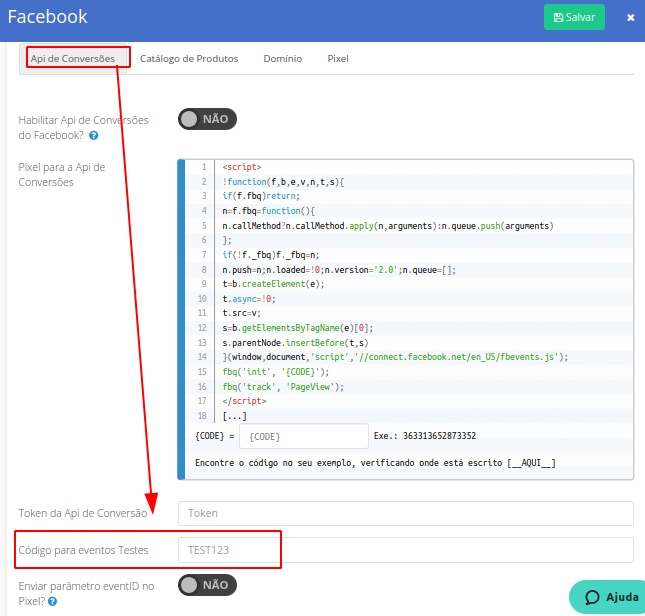Click help icon beside eventID no Pixel
Image resolution: width=645 pixels, height=616 pixels.
coord(52,602)
